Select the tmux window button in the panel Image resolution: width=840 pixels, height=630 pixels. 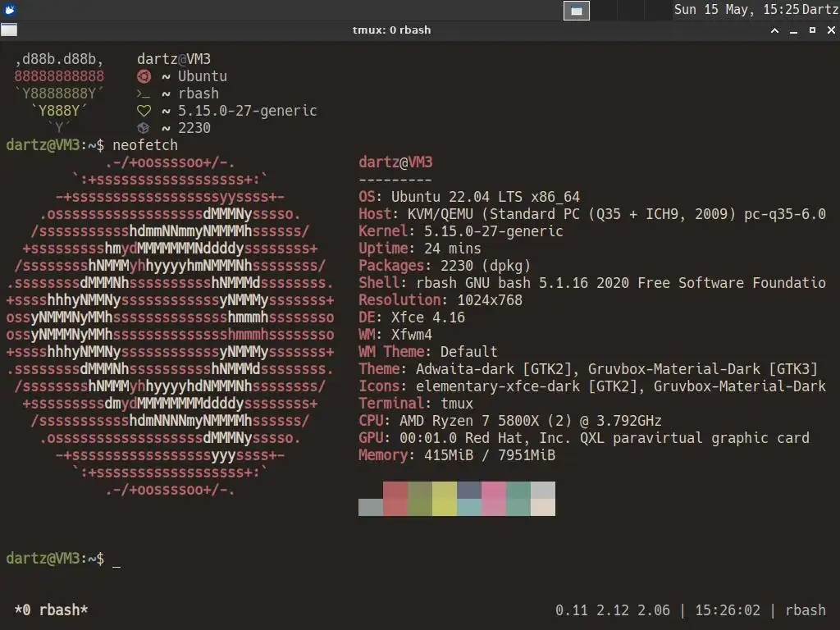coord(577,10)
